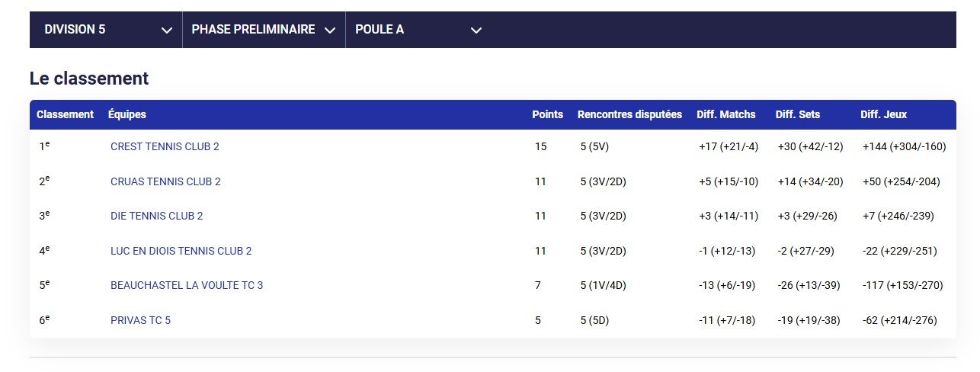Click the chevron icon beside PHASE PRELIMINAIRE
Viewport: 980px width, 372px height.
pos(330,30)
